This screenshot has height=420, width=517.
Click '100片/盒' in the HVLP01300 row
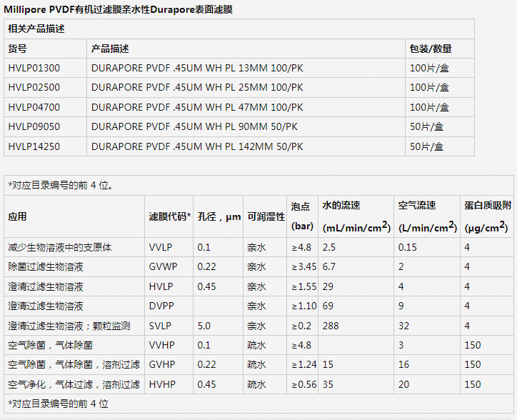429,69
